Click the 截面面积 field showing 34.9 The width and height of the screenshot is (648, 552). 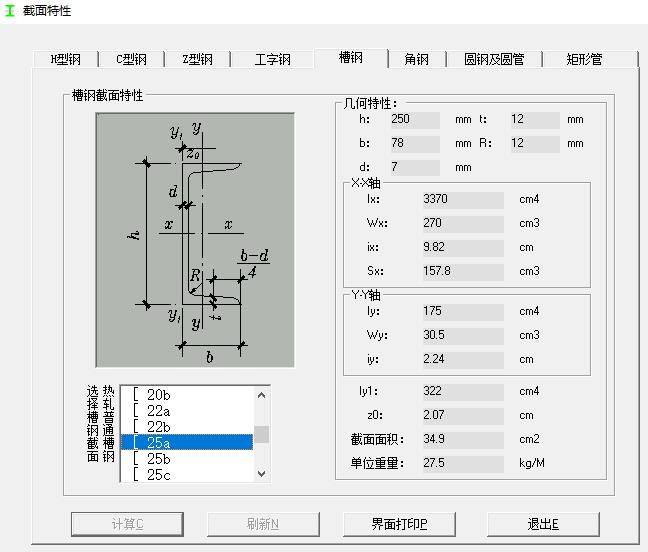[463, 439]
